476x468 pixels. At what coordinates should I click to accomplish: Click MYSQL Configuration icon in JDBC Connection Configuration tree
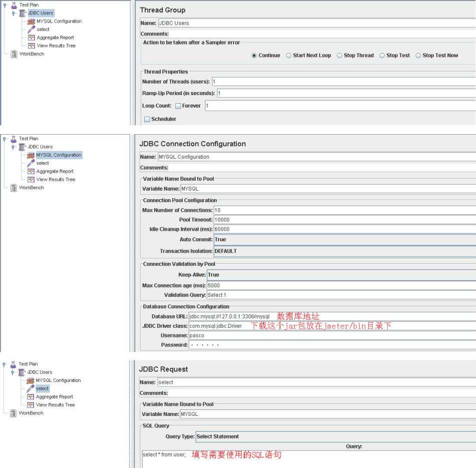pyautogui.click(x=31, y=155)
